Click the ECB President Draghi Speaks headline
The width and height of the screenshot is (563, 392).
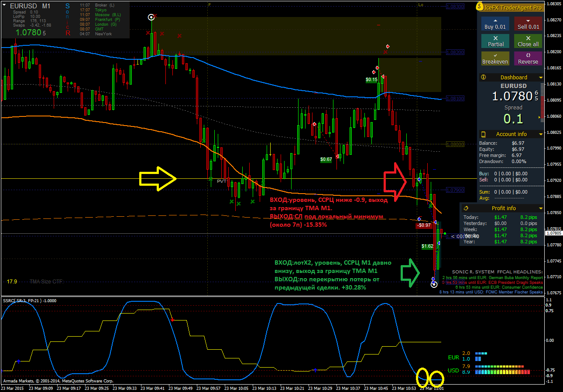click(x=492, y=282)
